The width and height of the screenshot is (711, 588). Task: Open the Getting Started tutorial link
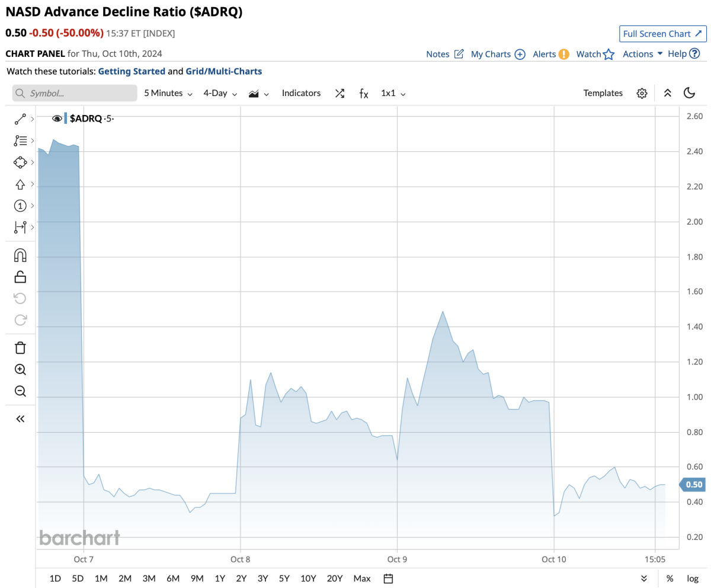point(132,71)
